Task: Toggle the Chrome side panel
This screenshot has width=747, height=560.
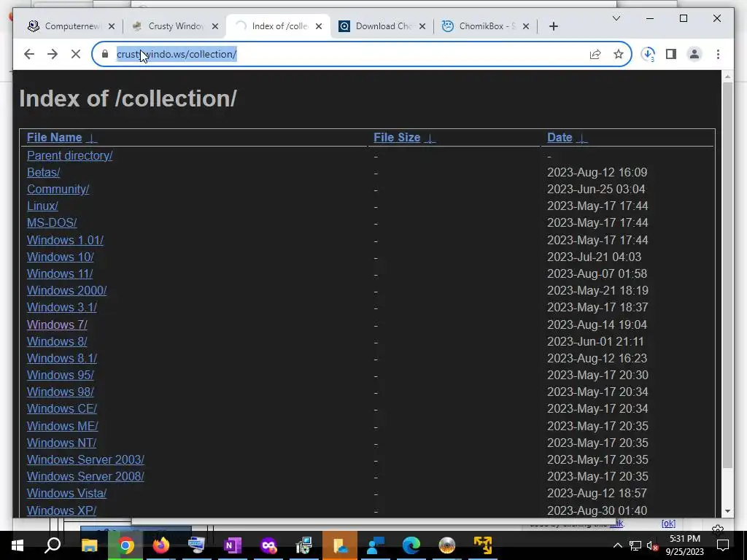Action: 671,54
